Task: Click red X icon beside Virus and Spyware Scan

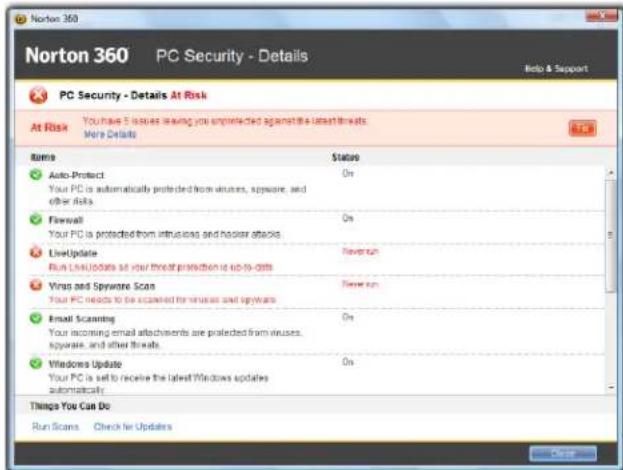Action: pos(36,284)
